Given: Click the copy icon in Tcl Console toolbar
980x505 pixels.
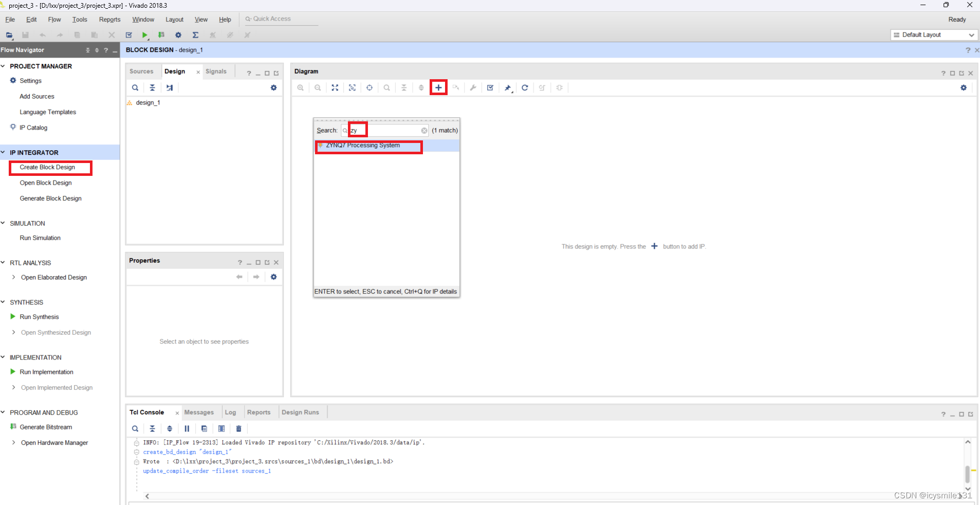Looking at the screenshot, I should click(205, 428).
